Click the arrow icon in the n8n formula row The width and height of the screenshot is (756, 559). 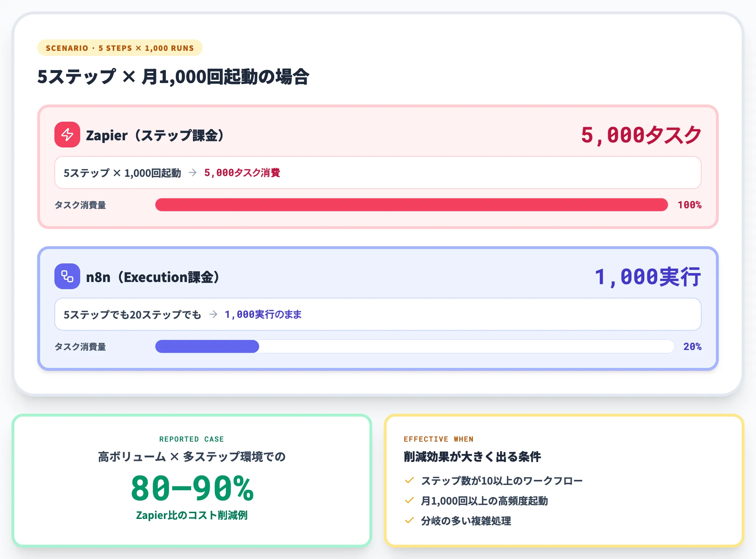pyautogui.click(x=213, y=314)
